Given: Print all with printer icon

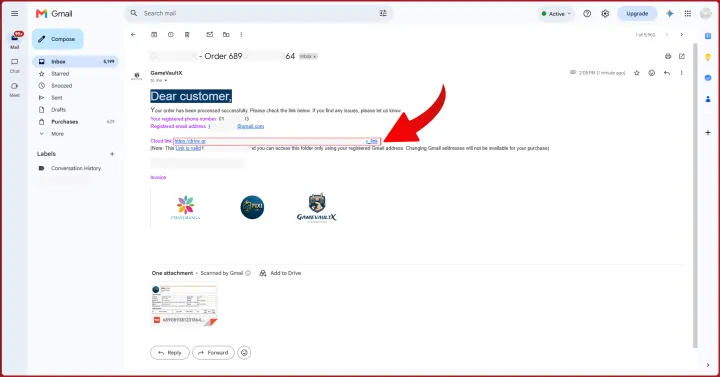Looking at the screenshot, I should tap(668, 56).
